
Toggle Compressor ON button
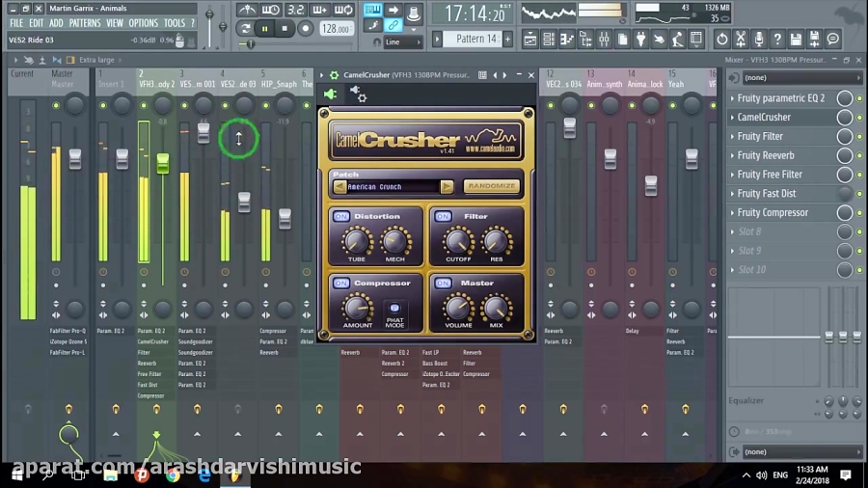click(x=341, y=283)
